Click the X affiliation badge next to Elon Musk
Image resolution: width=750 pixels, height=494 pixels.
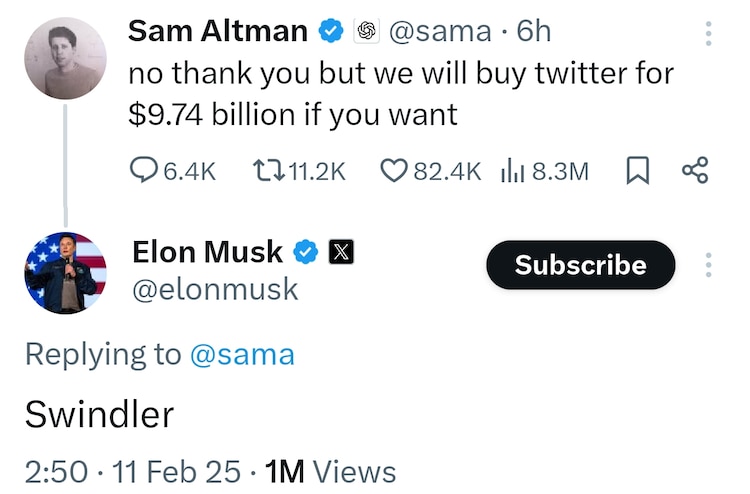coord(341,253)
